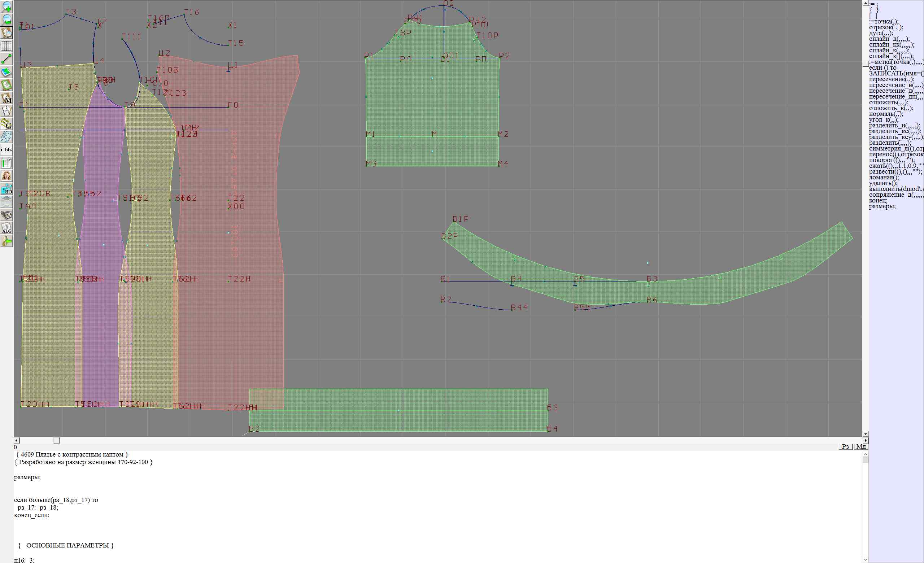Click the ALG algorithm icon

click(7, 228)
